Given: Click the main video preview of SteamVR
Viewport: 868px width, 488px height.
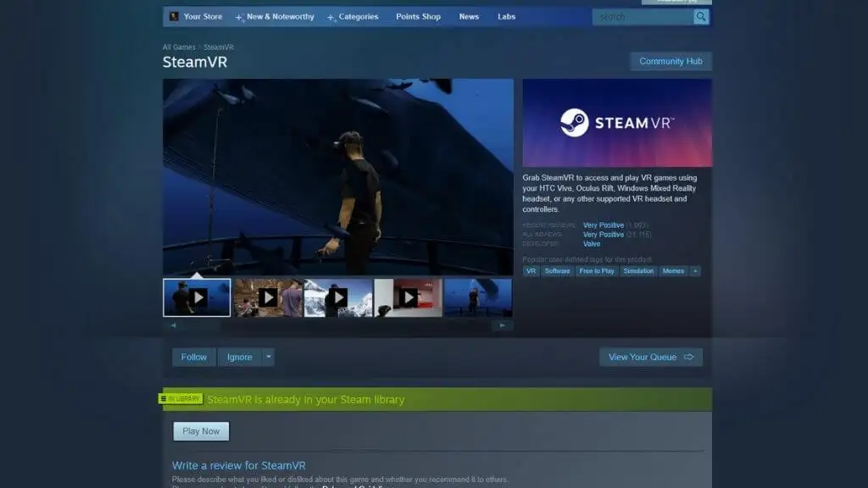Looking at the screenshot, I should [338, 177].
